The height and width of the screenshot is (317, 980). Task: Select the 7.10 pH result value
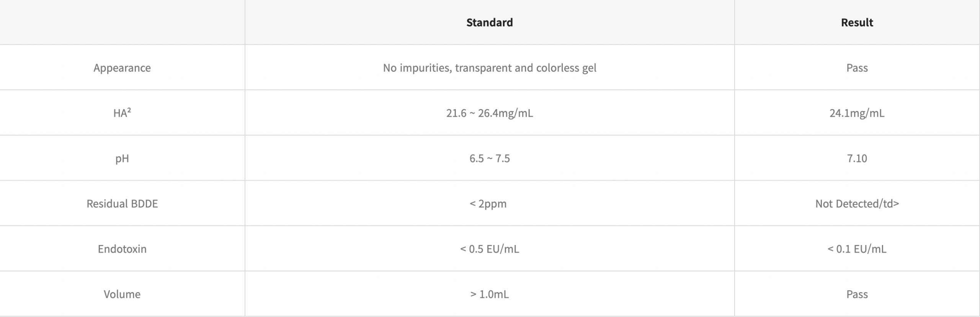(x=857, y=158)
